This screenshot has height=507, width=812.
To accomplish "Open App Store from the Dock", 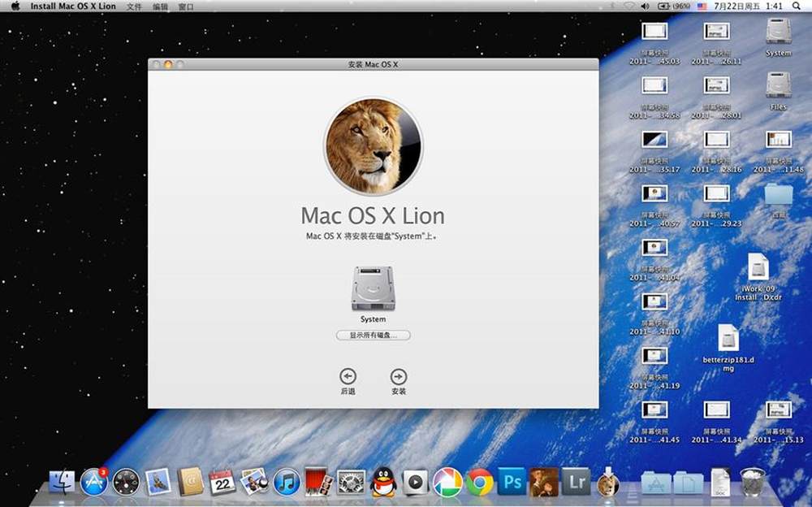I will click(x=94, y=482).
